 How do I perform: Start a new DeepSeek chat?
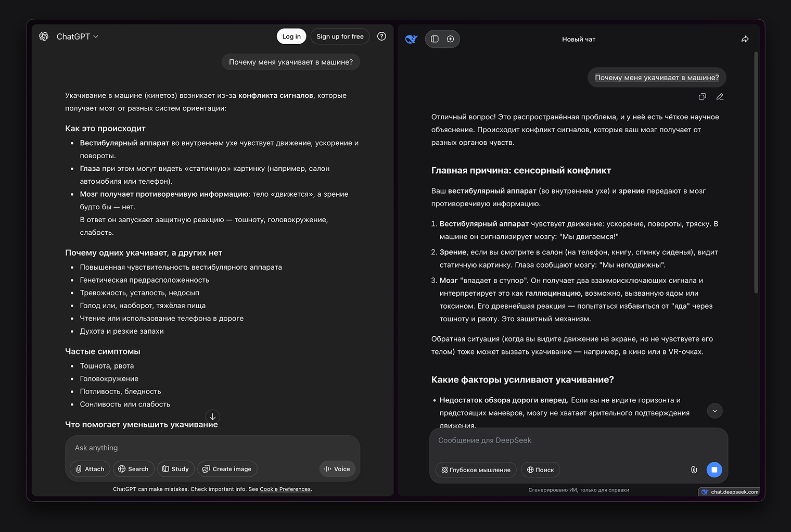point(450,39)
